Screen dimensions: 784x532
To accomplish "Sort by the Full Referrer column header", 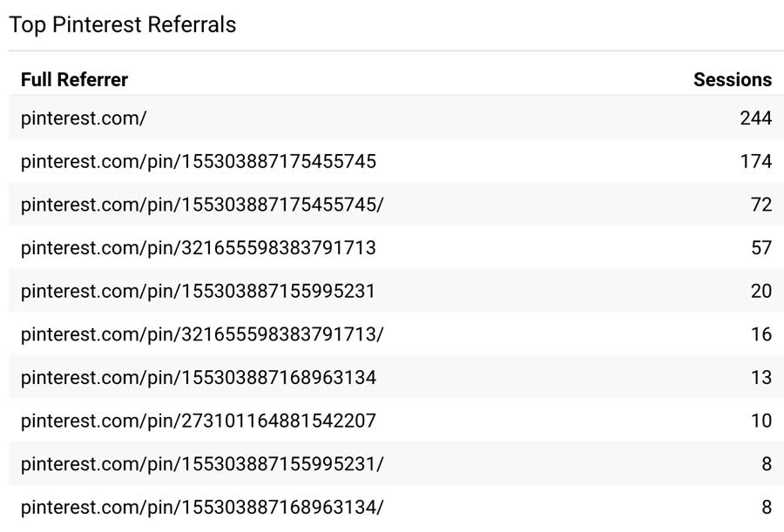I will (x=75, y=79).
